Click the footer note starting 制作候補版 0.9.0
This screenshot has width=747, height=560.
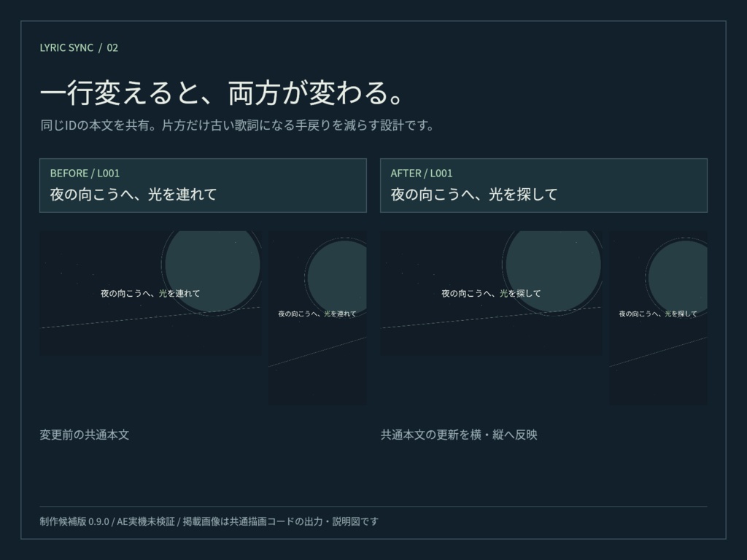pos(209,521)
